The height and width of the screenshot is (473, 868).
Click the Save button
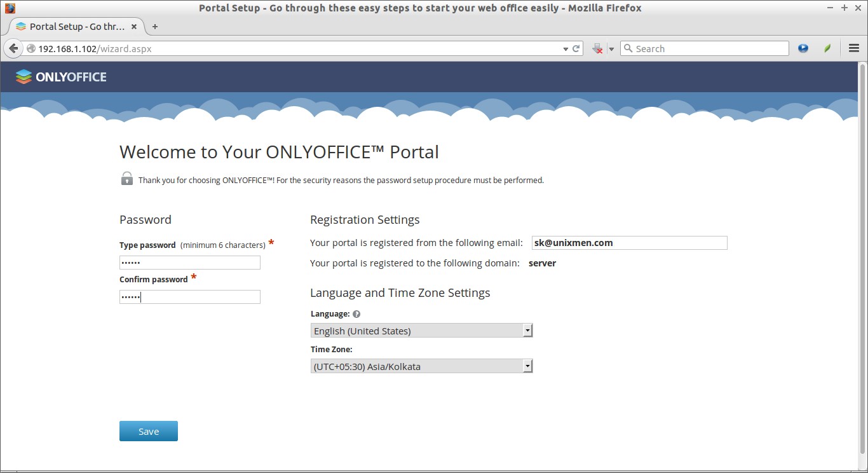point(149,431)
